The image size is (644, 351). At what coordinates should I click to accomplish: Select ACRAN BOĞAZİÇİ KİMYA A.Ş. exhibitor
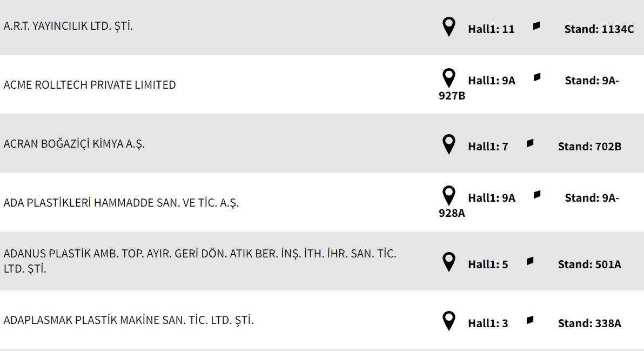point(74,144)
